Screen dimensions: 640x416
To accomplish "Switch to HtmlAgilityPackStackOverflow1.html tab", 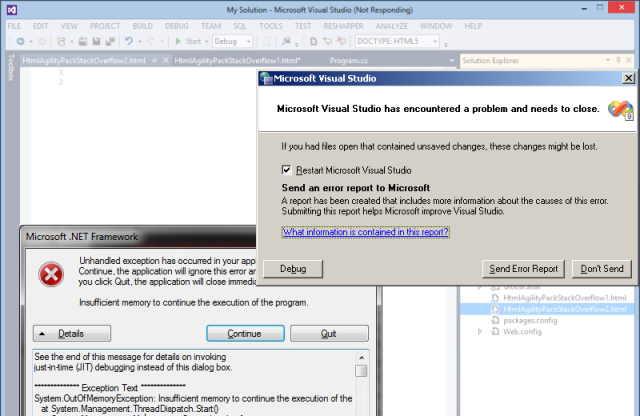I will pos(238,60).
